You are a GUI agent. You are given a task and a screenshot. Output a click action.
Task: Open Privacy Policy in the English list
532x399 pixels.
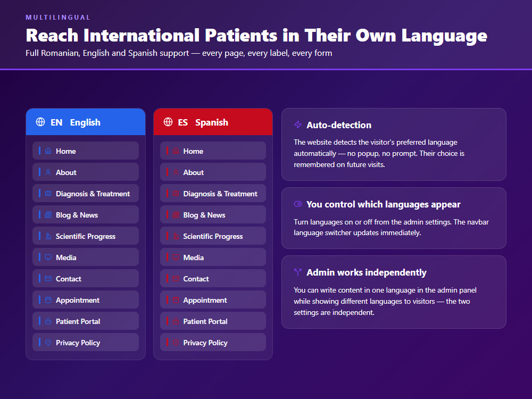[86, 342]
